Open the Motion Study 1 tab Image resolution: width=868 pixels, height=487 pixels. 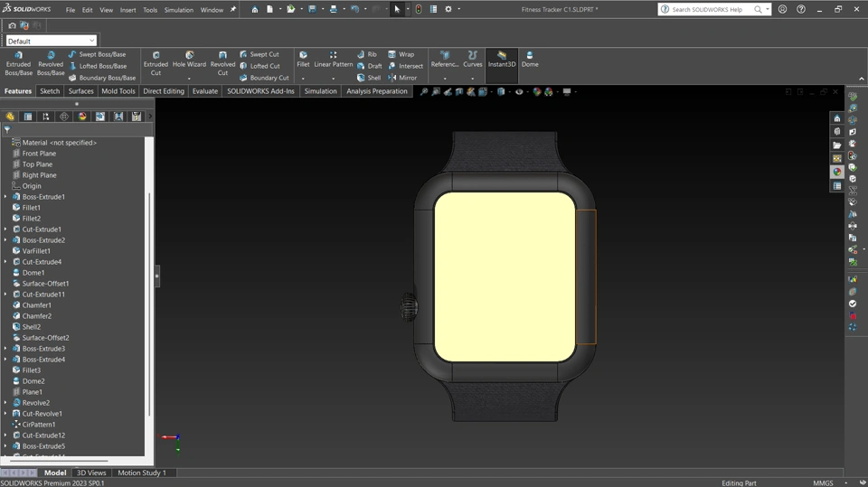[142, 473]
